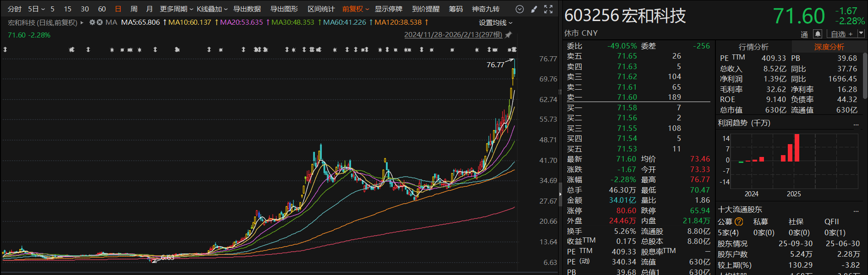Image resolution: width=868 pixels, height=275 pixels.
Task: Open the MA indicator settings gear
Action: pyautogui.click(x=92, y=22)
